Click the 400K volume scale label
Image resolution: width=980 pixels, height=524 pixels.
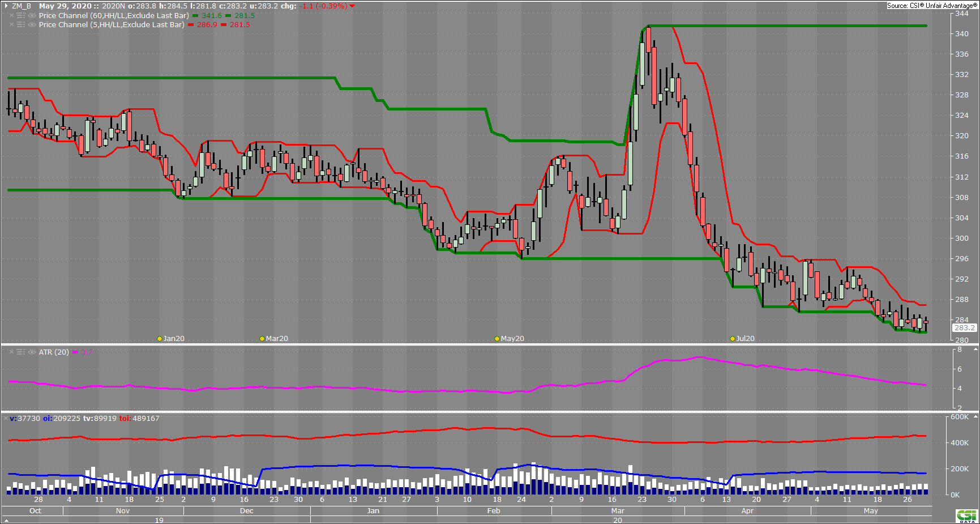pos(960,443)
